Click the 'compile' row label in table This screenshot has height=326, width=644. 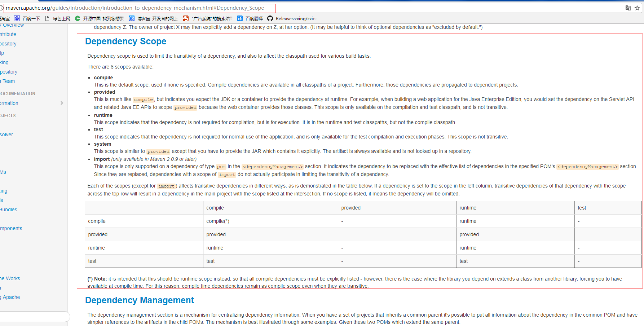pyautogui.click(x=144, y=221)
